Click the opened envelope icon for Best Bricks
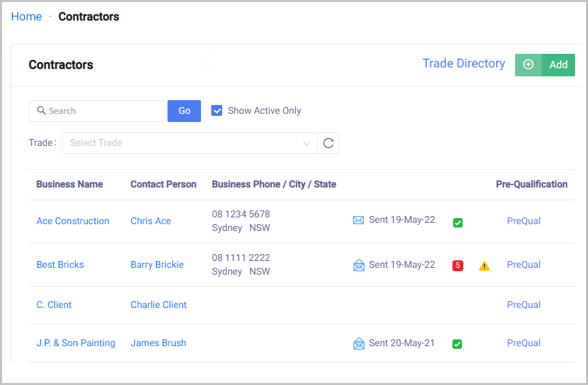The width and height of the screenshot is (588, 385). pyautogui.click(x=358, y=265)
